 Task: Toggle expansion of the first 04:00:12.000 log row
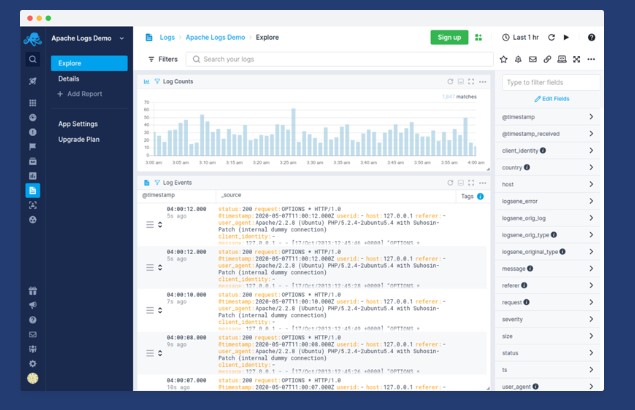160,224
